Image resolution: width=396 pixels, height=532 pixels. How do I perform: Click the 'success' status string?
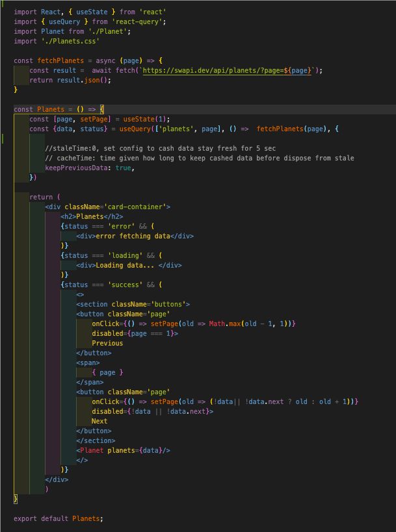point(125,285)
